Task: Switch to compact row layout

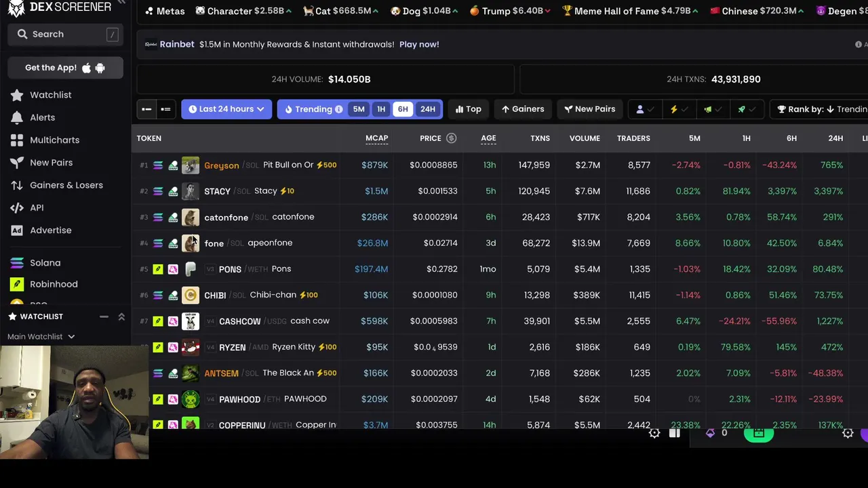Action: tap(146, 109)
